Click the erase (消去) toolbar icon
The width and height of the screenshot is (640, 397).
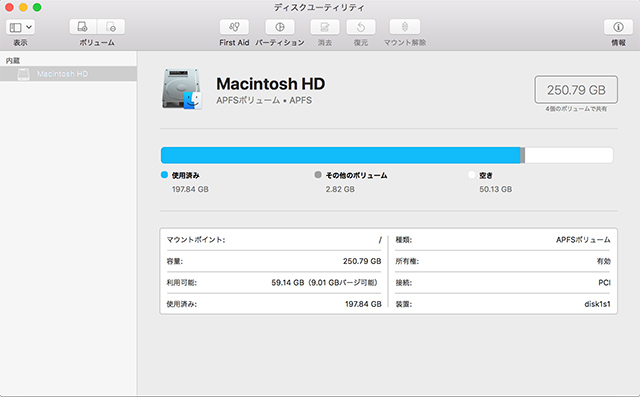coord(325,27)
